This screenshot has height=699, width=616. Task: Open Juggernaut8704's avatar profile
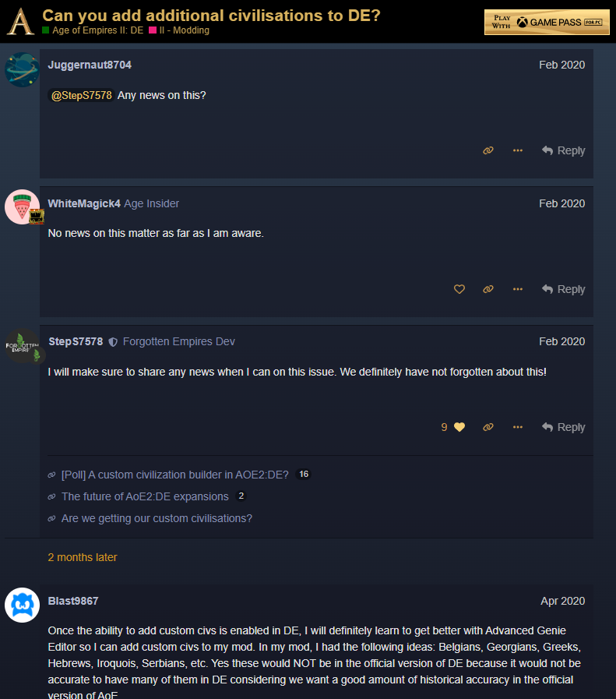[x=22, y=69]
